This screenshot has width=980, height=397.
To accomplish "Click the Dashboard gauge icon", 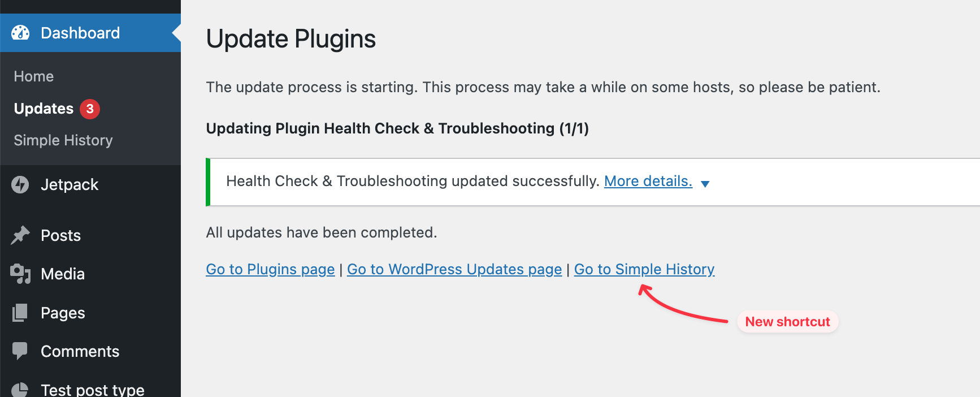I will [20, 32].
